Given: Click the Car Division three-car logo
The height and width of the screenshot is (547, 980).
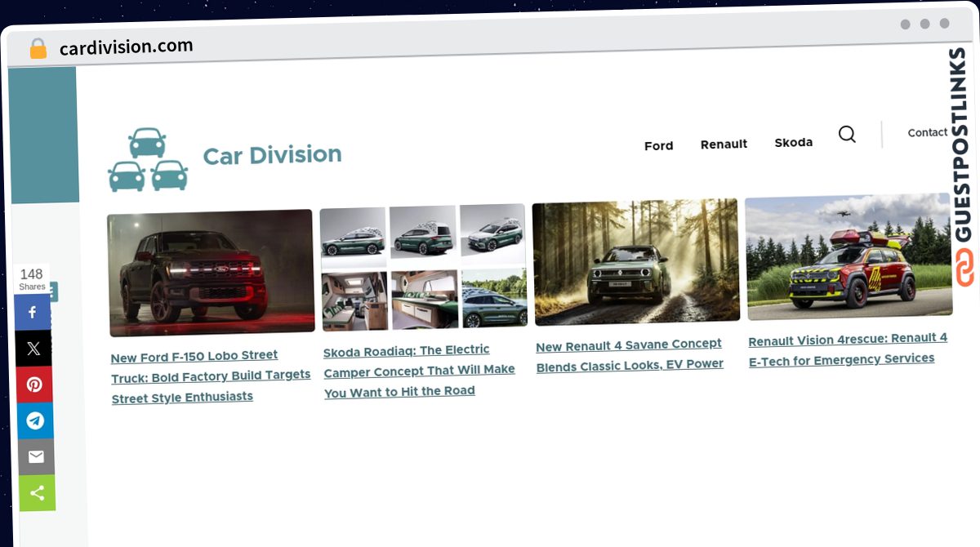Looking at the screenshot, I should [148, 159].
